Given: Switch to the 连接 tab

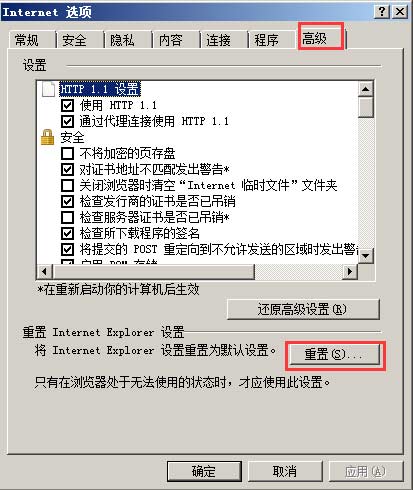Looking at the screenshot, I should pyautogui.click(x=218, y=40).
